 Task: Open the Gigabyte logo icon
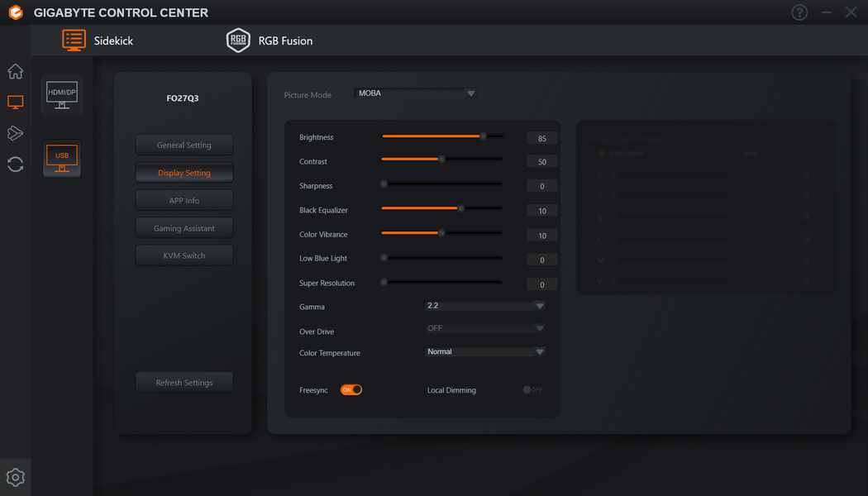[16, 12]
